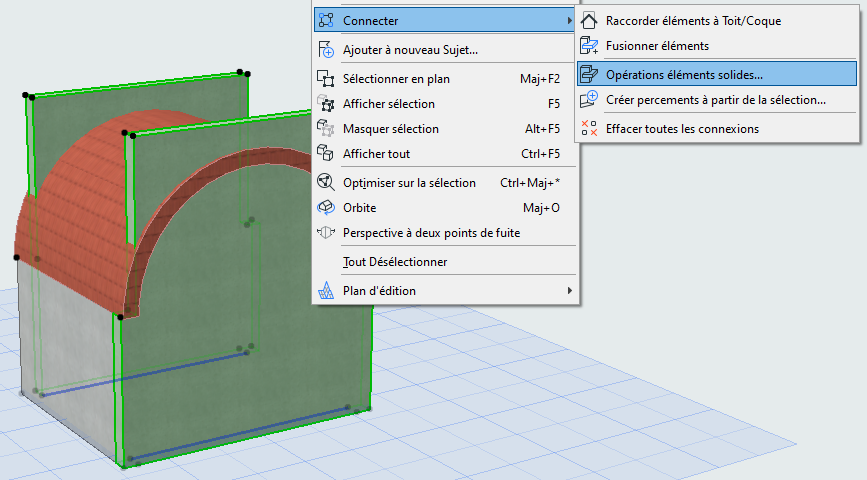Image resolution: width=867 pixels, height=480 pixels.
Task: Click the Optimiser sur la sélection icon
Action: point(325,182)
